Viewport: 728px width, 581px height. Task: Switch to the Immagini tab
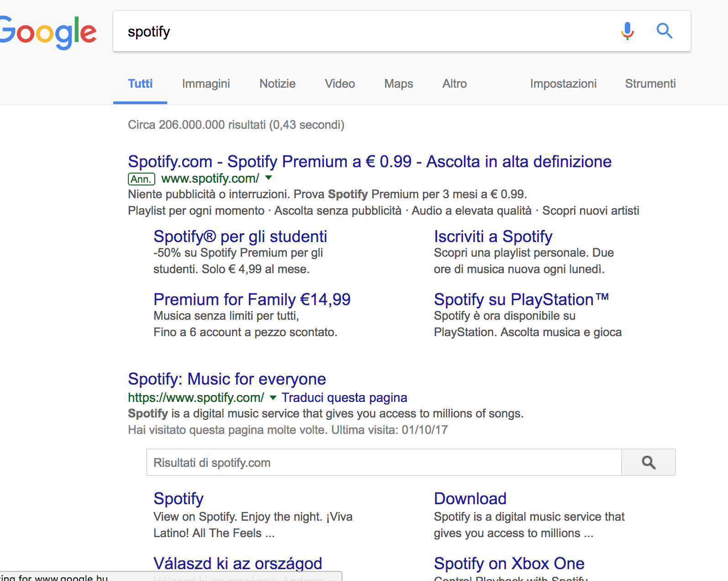pyautogui.click(x=206, y=84)
